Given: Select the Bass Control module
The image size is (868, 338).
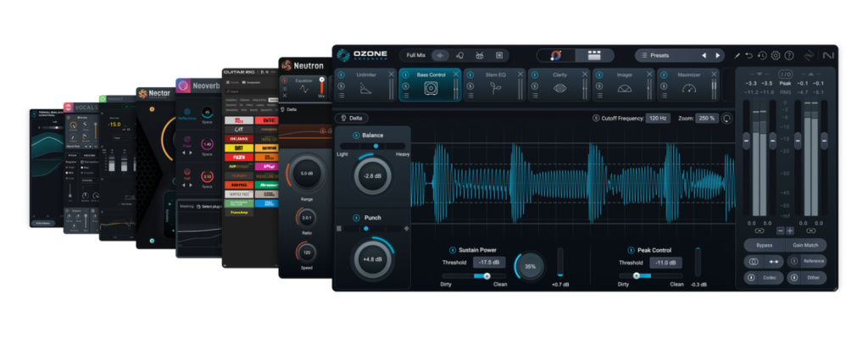Looking at the screenshot, I should (431, 86).
